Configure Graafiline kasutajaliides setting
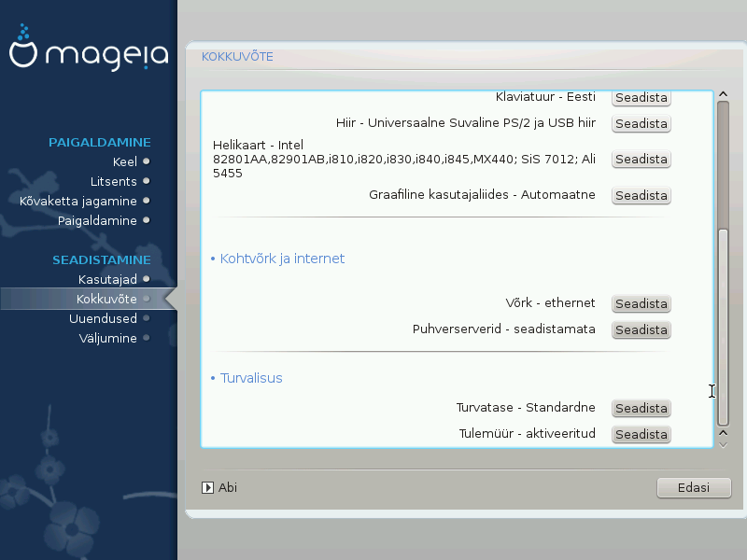747x560 pixels. pyautogui.click(x=641, y=196)
